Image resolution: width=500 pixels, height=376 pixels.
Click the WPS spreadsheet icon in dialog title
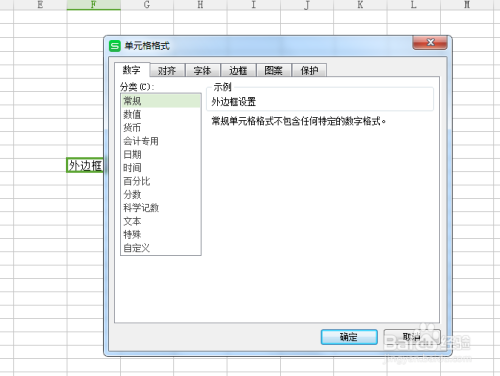pyautogui.click(x=115, y=46)
